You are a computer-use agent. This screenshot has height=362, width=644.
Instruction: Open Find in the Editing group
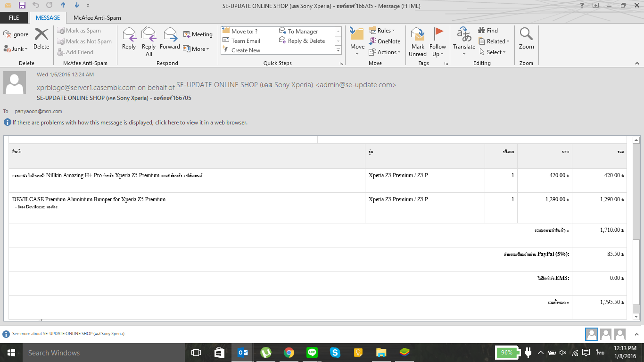[488, 31]
